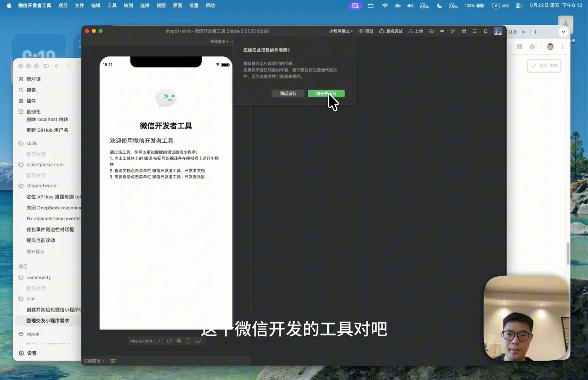Open the 帮助 menu in menu bar

pos(210,6)
